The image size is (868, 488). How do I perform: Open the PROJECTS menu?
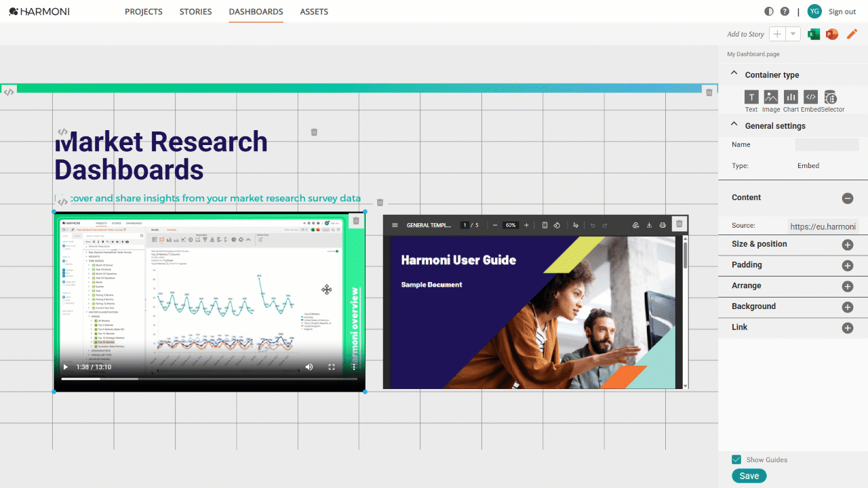(144, 12)
